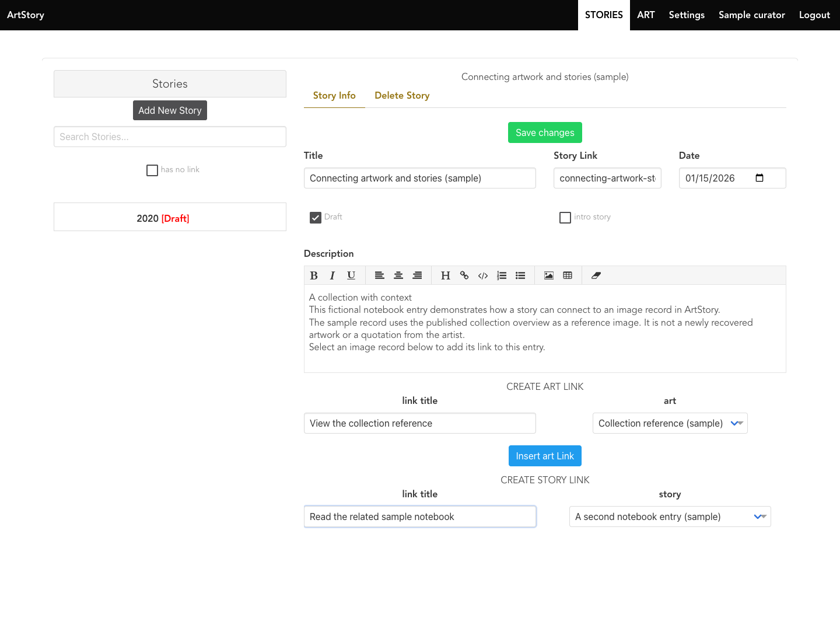Click inside the Description text area
840x642 pixels.
pos(545,329)
